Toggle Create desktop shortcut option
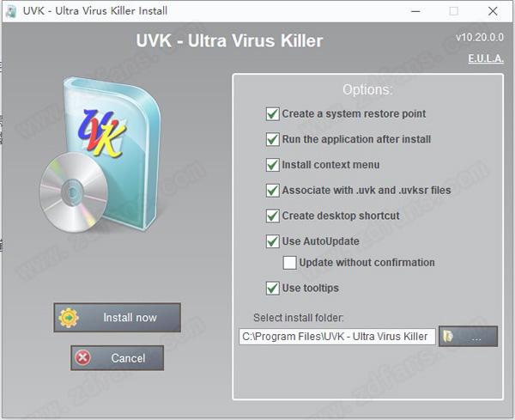Image resolution: width=515 pixels, height=420 pixels. point(273,216)
